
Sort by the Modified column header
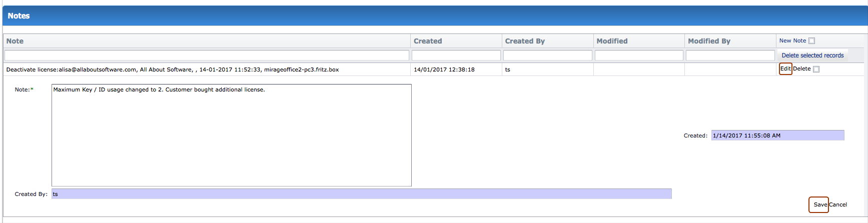click(612, 41)
